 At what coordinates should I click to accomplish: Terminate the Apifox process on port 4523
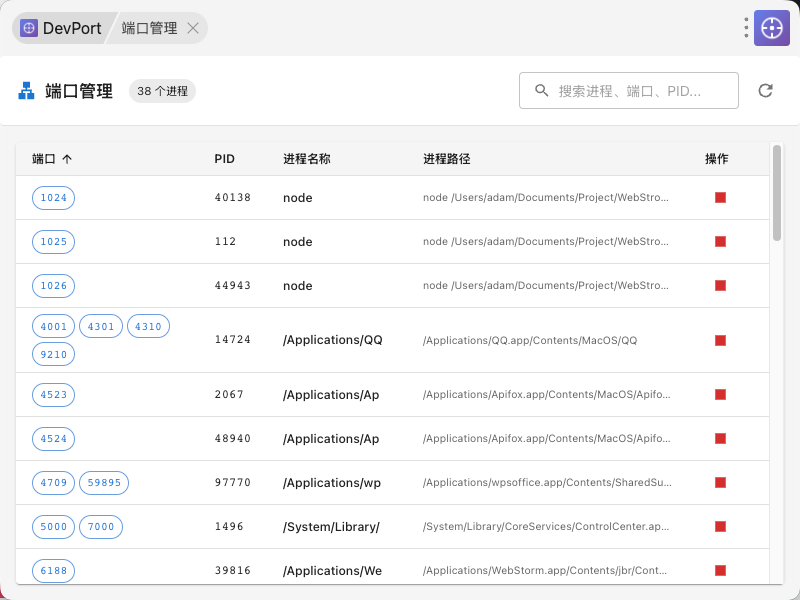point(720,395)
